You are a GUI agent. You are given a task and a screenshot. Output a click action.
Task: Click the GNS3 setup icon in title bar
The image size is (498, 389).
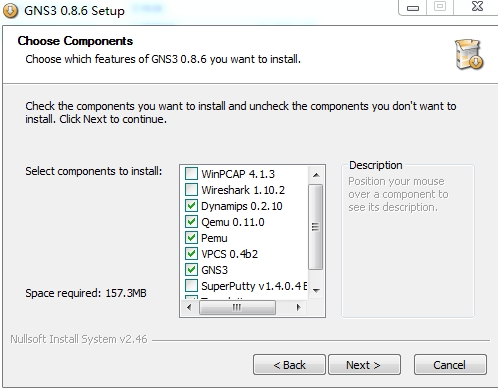(10, 11)
